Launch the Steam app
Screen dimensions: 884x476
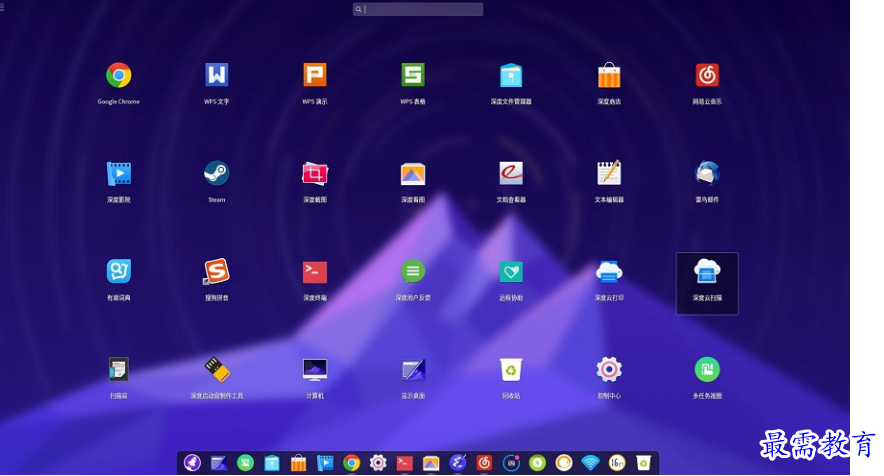point(216,173)
